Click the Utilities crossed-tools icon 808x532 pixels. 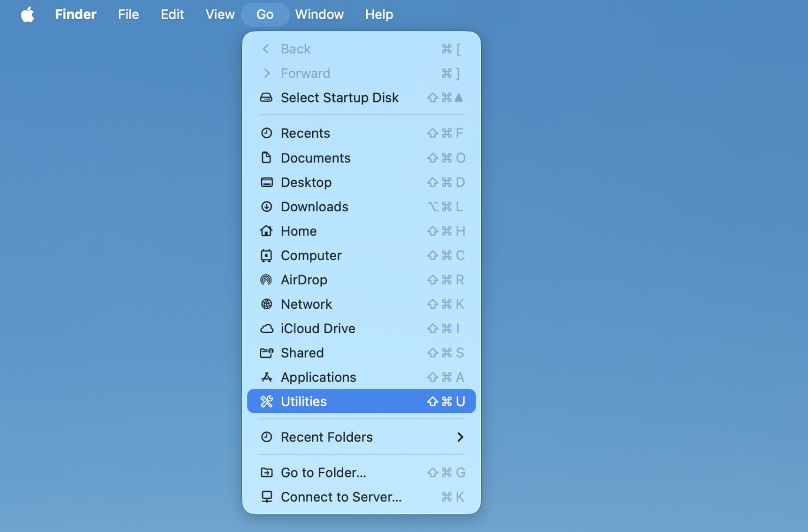pyautogui.click(x=266, y=401)
